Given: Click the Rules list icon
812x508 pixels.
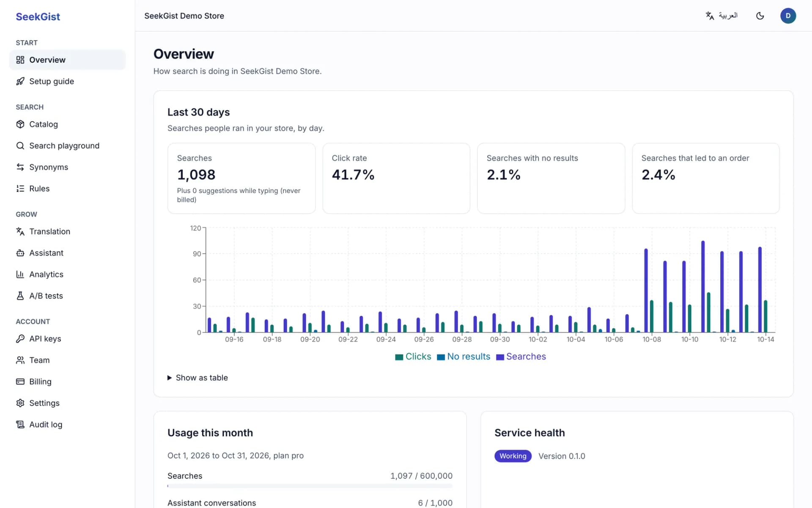Looking at the screenshot, I should (x=20, y=188).
